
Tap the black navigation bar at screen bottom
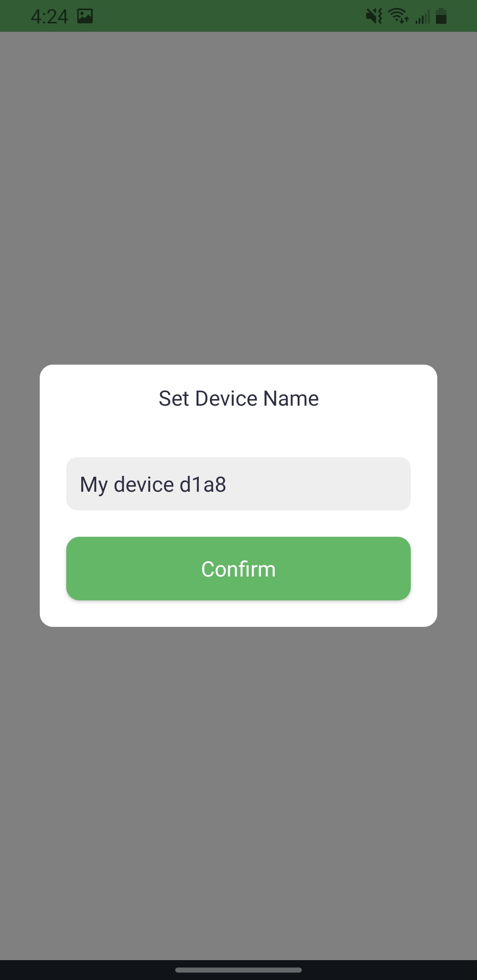pos(238,970)
